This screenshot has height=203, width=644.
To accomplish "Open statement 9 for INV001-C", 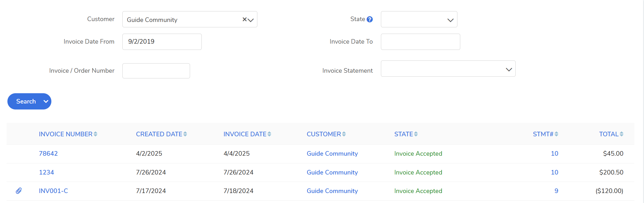I will click(556, 191).
